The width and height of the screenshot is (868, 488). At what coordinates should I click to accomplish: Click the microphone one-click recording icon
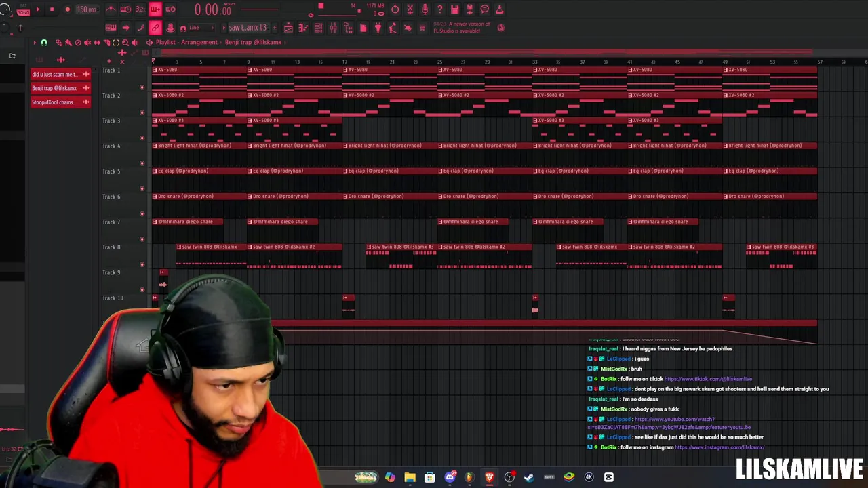point(425,9)
